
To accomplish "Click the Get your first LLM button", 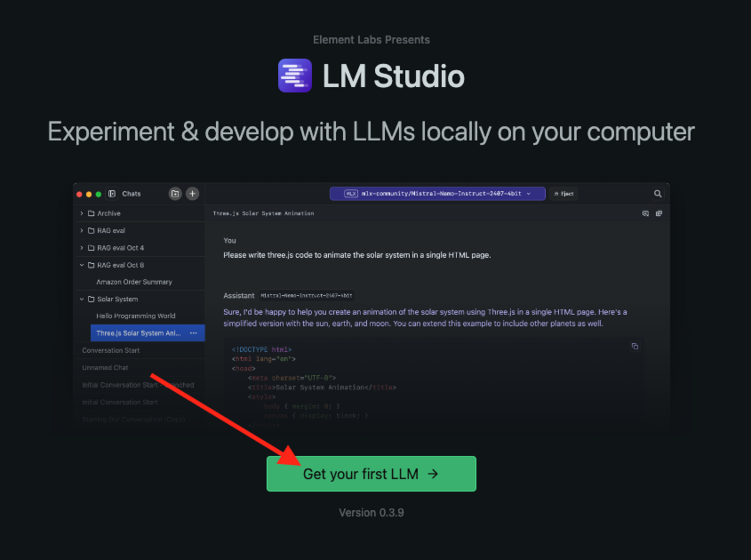I will [371, 474].
